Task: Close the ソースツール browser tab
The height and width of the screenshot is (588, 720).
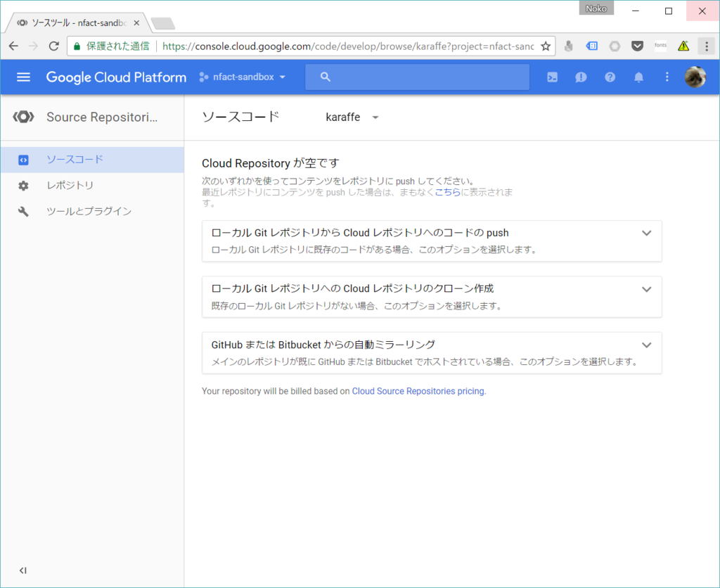Action: point(136,23)
